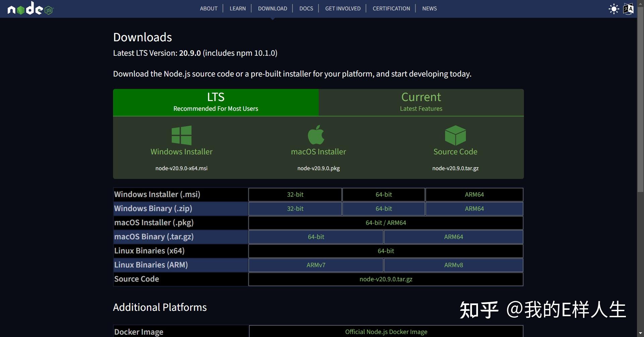
Task: Select the LTS Recommended tab
Action: pos(216,102)
